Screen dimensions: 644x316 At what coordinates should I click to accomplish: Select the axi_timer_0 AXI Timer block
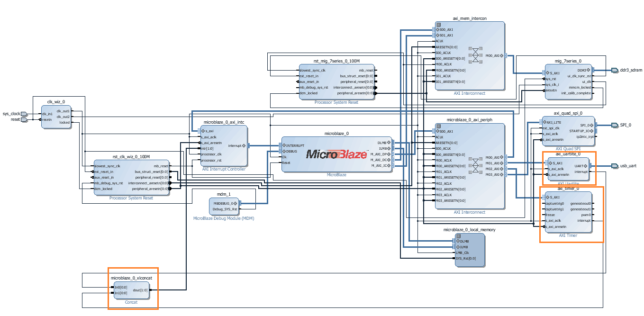[x=568, y=212]
